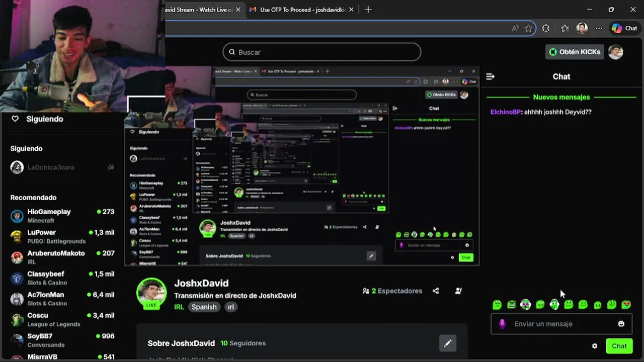
Task: Open recommended channel HioGameplay
Action: [62, 216]
